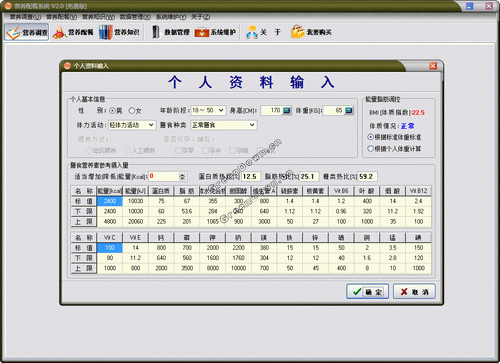The width and height of the screenshot is (500, 363).
Task: Open 年龄阶段 dropdown showing 18~50
Action: pyautogui.click(x=208, y=110)
